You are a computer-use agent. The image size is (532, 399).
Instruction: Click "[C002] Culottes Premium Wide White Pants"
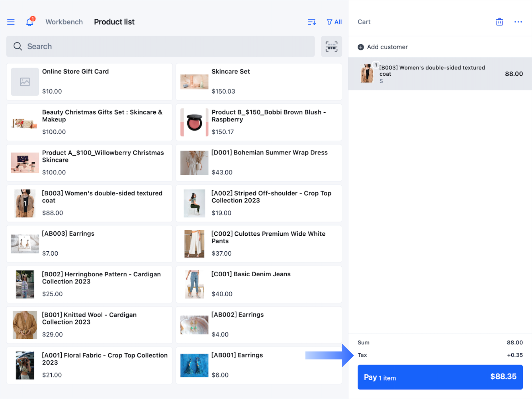[269, 237]
